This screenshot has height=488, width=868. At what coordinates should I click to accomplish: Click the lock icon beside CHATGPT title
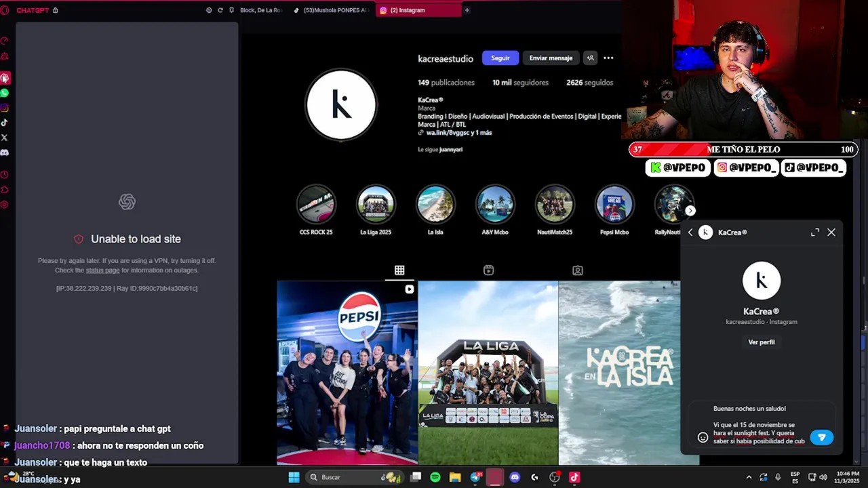[55, 10]
